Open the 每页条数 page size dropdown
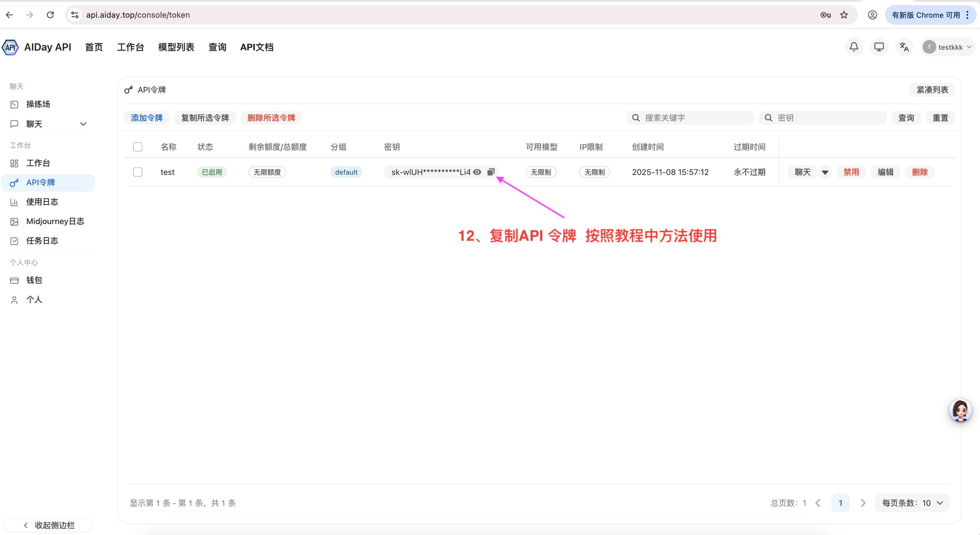The width and height of the screenshot is (980, 535). tap(912, 503)
